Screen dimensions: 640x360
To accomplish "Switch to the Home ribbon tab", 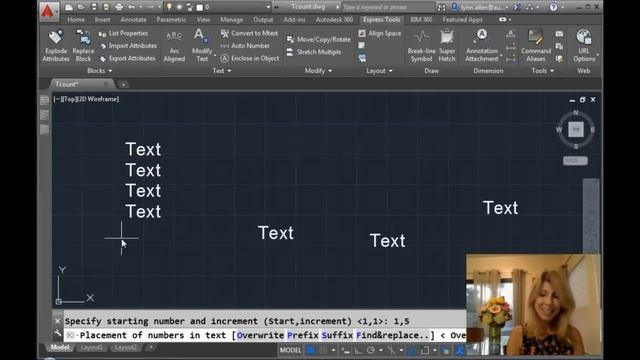I will tap(76, 20).
